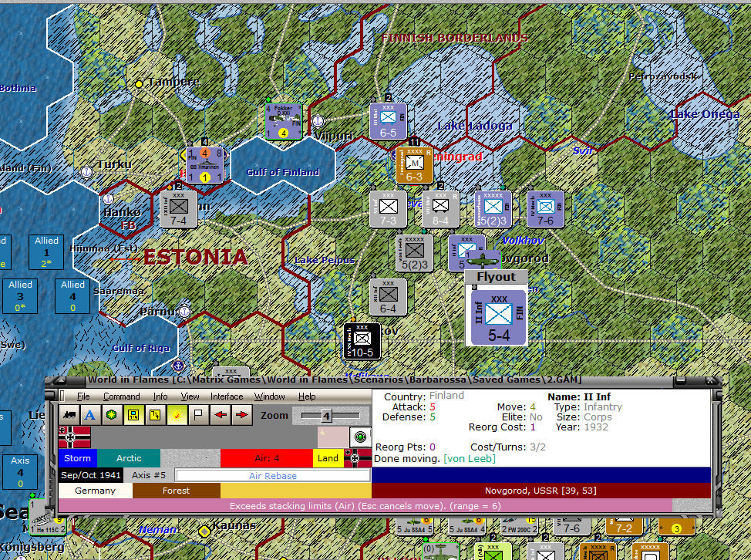
Task: Click the Axis 4 sea box
Action: [x=20, y=472]
